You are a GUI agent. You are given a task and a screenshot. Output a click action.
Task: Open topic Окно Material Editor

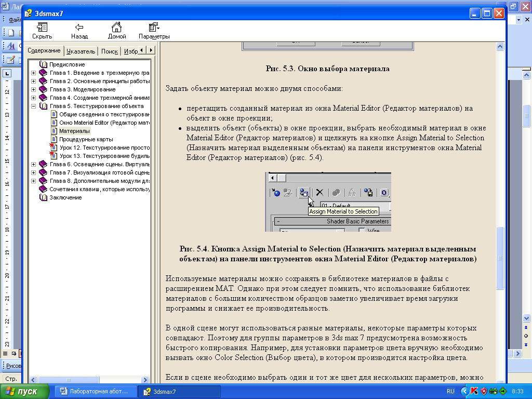point(104,123)
